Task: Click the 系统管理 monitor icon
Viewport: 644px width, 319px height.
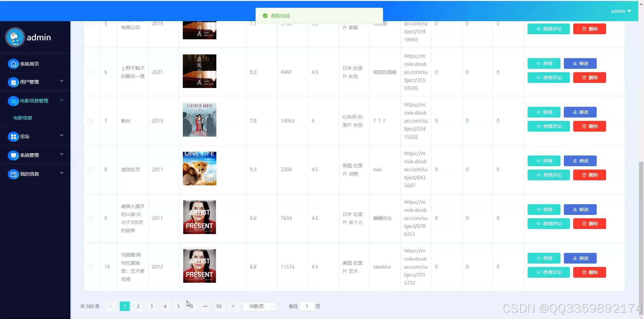Action: [x=13, y=155]
